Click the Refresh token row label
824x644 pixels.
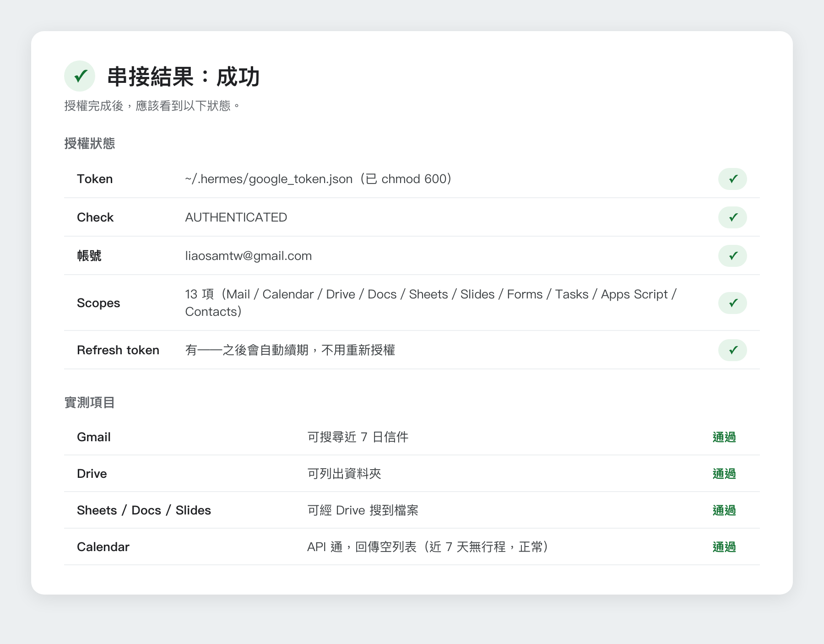pos(118,350)
